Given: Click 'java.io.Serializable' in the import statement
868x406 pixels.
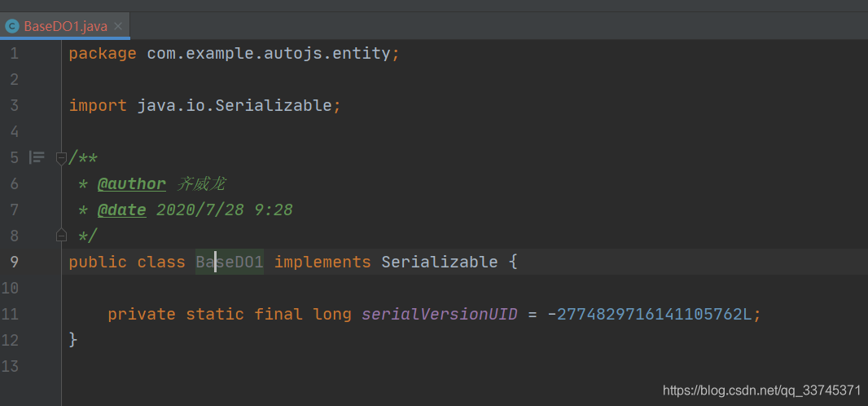Looking at the screenshot, I should coord(235,105).
